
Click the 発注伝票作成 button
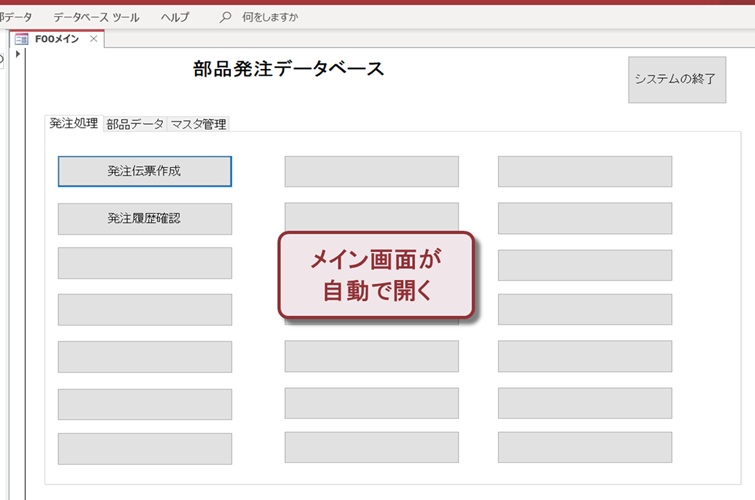click(145, 171)
